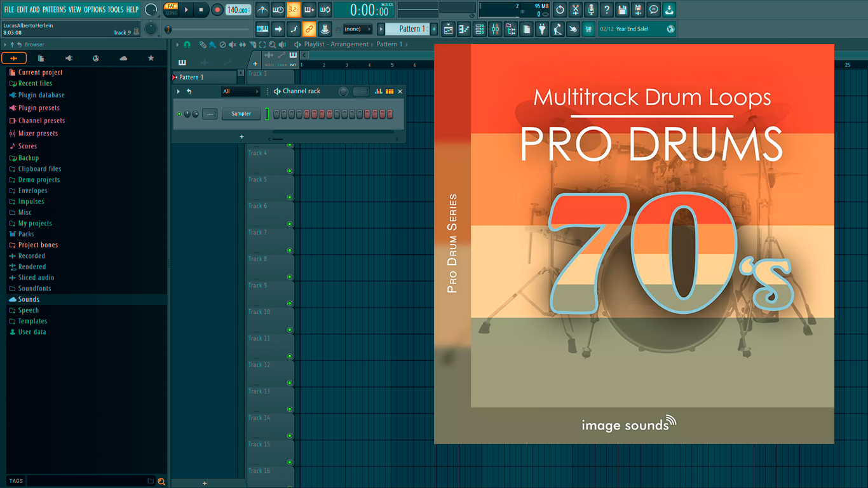868x488 pixels.
Task: Open the Channel rack All filter dropdown
Action: pos(240,91)
